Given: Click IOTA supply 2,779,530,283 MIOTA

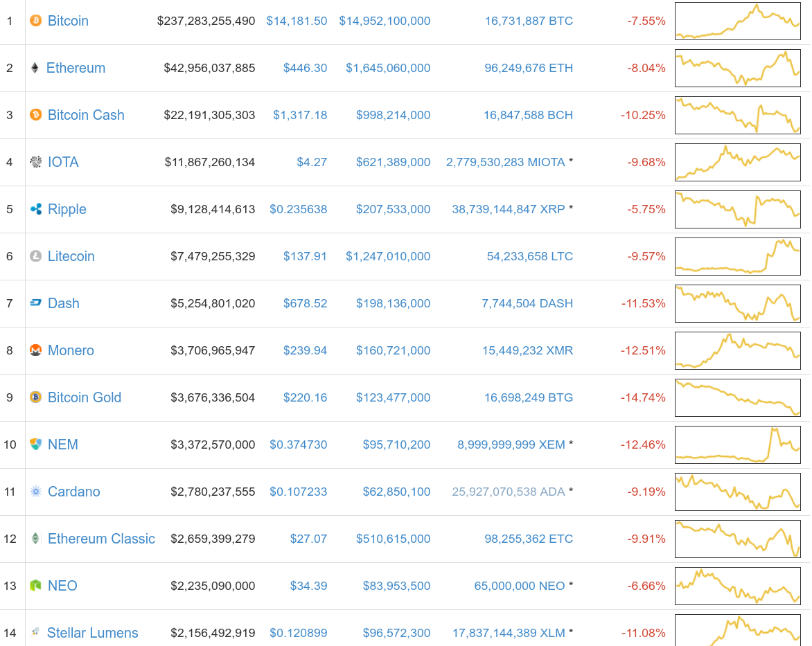Looking at the screenshot, I should 506,163.
